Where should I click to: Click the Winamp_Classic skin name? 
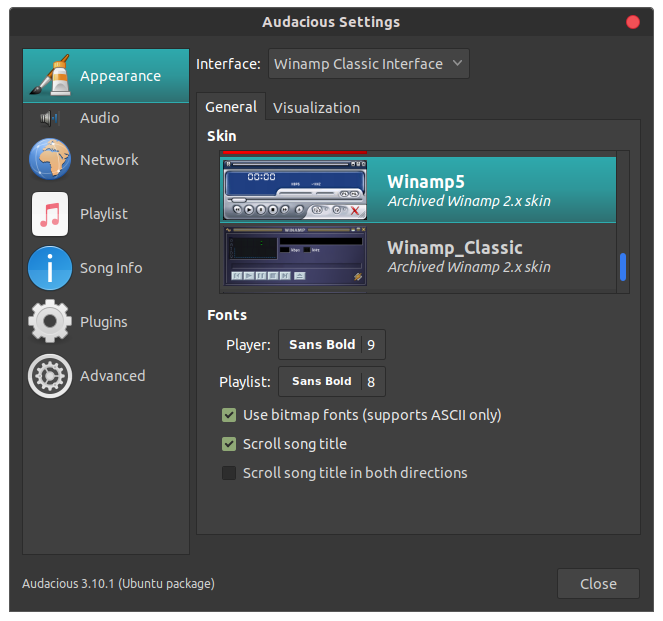point(455,248)
